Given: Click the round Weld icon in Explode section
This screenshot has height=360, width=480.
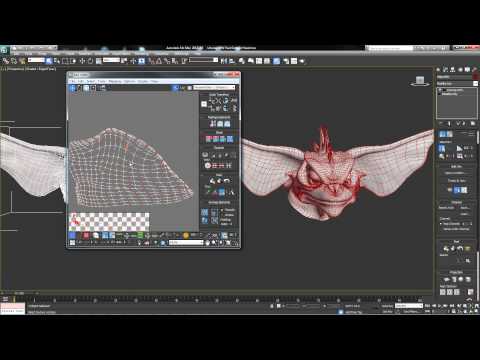Looking at the screenshot, I should point(208,165).
